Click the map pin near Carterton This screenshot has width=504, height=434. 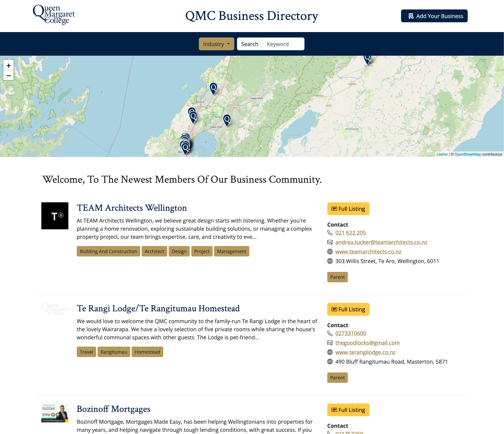[x=367, y=58]
